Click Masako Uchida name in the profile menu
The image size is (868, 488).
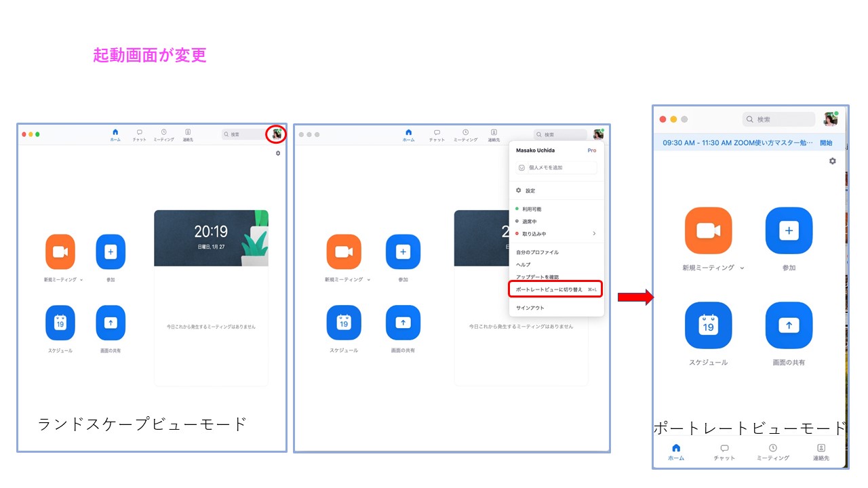(536, 150)
